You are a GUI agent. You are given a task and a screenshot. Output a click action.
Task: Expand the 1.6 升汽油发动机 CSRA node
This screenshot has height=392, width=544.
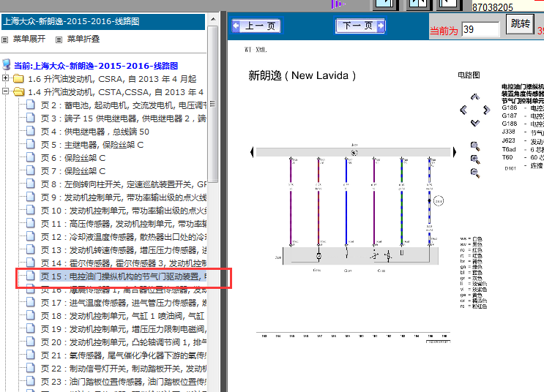point(5,78)
